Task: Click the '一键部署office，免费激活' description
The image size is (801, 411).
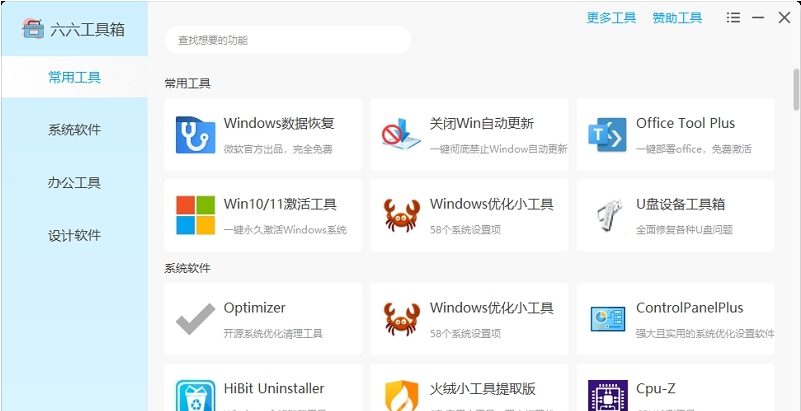Action: tap(694, 150)
